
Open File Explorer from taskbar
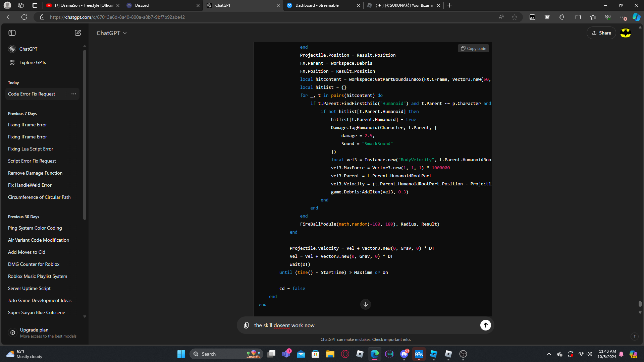330,354
